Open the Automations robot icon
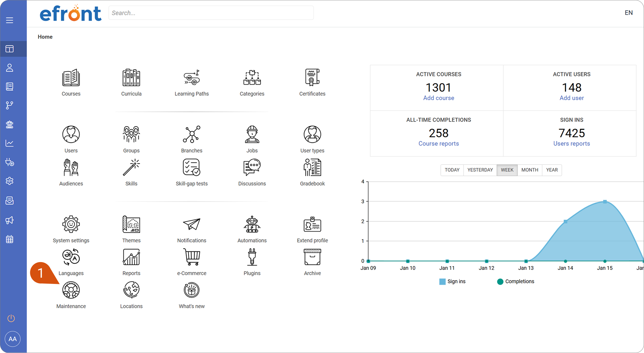This screenshot has width=644, height=353. [252, 224]
